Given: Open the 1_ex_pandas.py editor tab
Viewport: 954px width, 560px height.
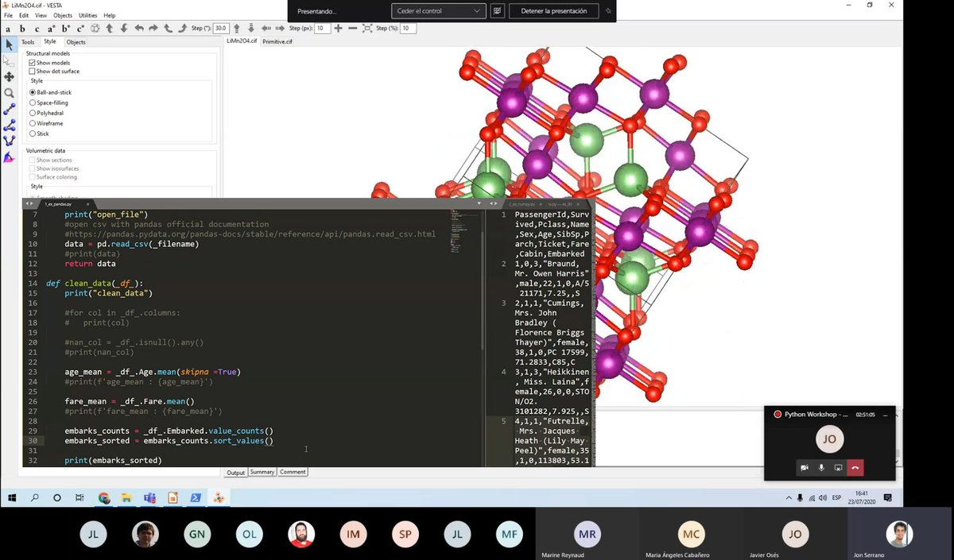Looking at the screenshot, I should [x=60, y=204].
